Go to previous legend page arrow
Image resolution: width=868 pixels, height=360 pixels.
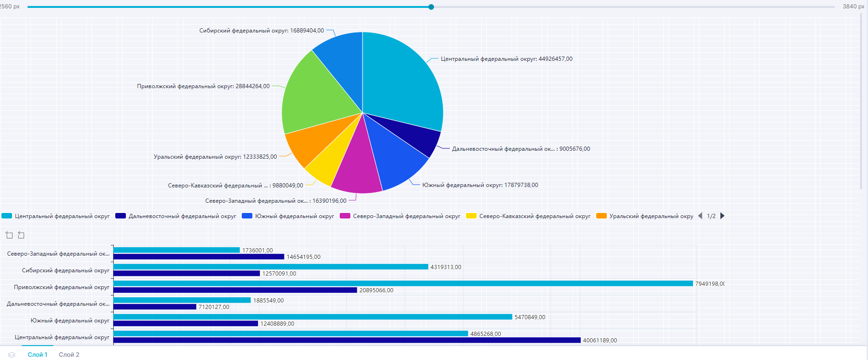(700, 216)
